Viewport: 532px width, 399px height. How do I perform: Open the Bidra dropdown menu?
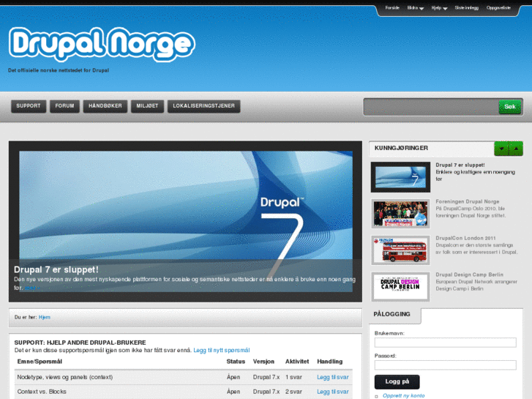coord(416,8)
